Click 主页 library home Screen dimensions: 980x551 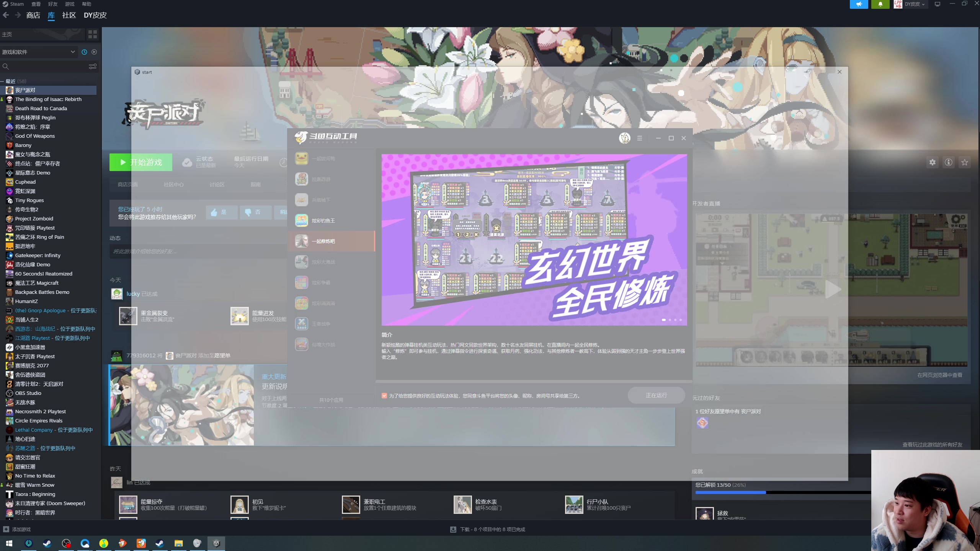(x=42, y=34)
